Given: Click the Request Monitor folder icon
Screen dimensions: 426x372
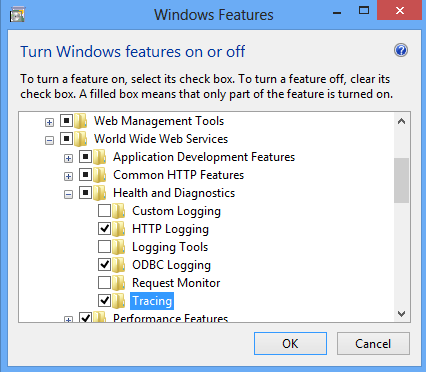Looking at the screenshot, I should [x=119, y=283].
